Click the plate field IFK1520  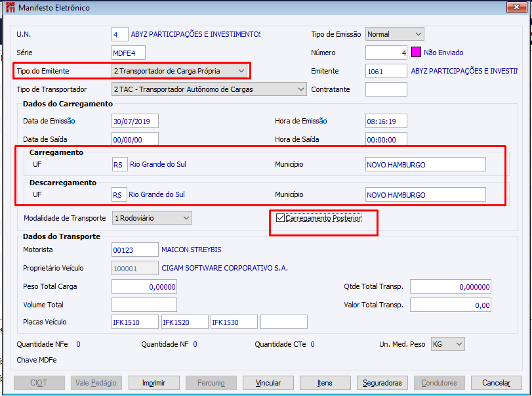pos(184,322)
